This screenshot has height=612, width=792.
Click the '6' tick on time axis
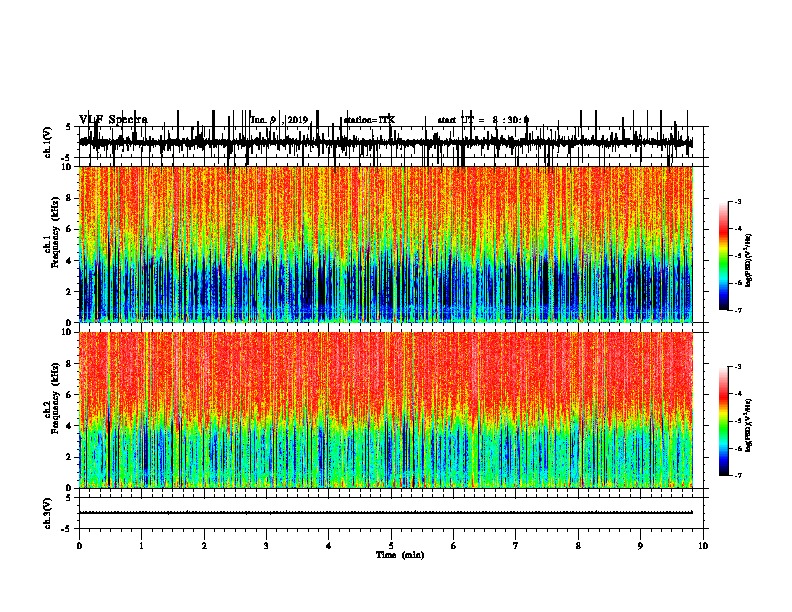pos(454,546)
